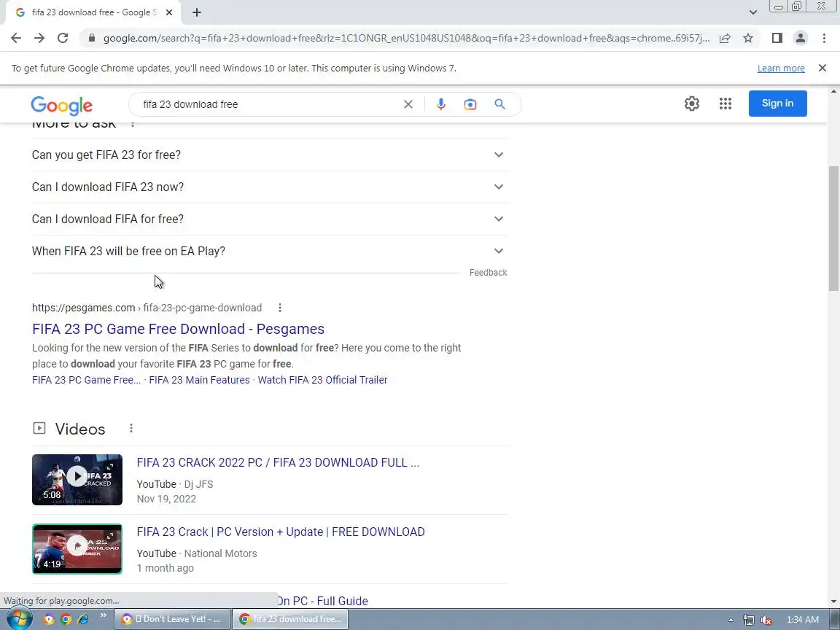Open the muted volume icon in the tray
The width and height of the screenshot is (840, 630).
766,620
